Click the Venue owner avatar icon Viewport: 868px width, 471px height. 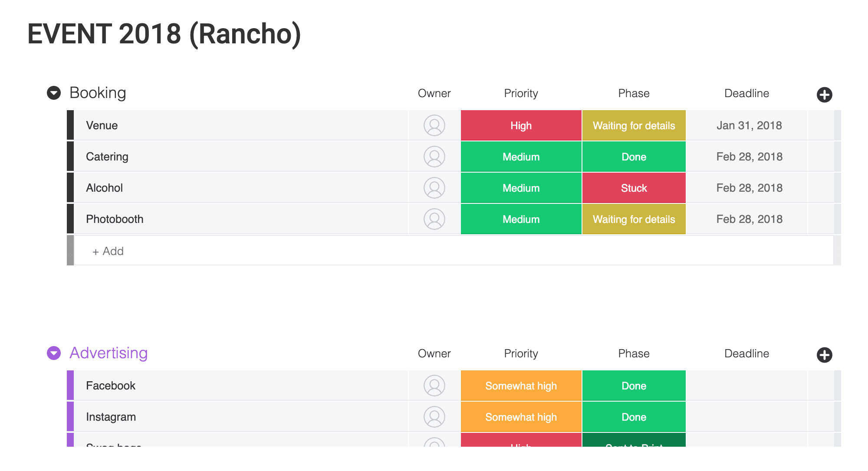(x=434, y=125)
